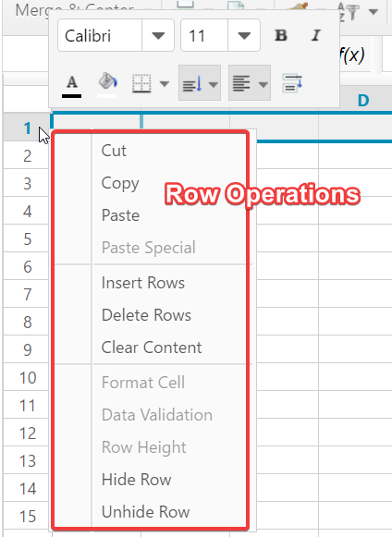
Task: Toggle bold formatting in mini toolbar
Action: coord(281,35)
